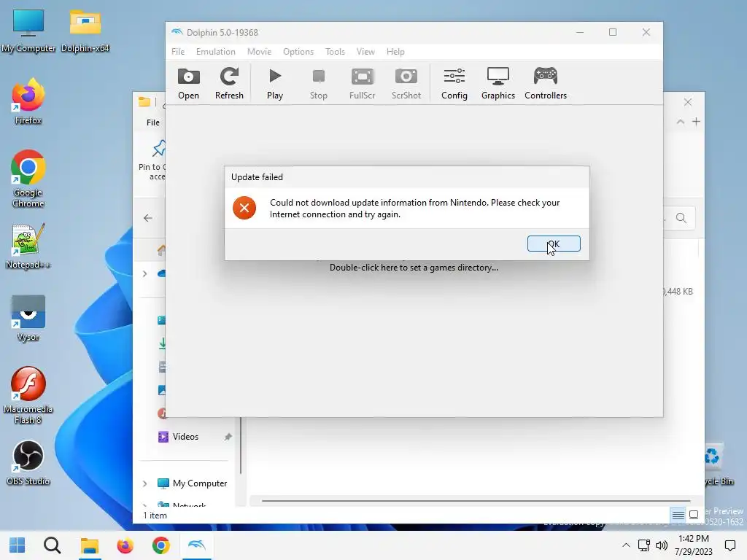
Task: Select the Macromedia Flash 8 shortcut
Action: [28, 395]
